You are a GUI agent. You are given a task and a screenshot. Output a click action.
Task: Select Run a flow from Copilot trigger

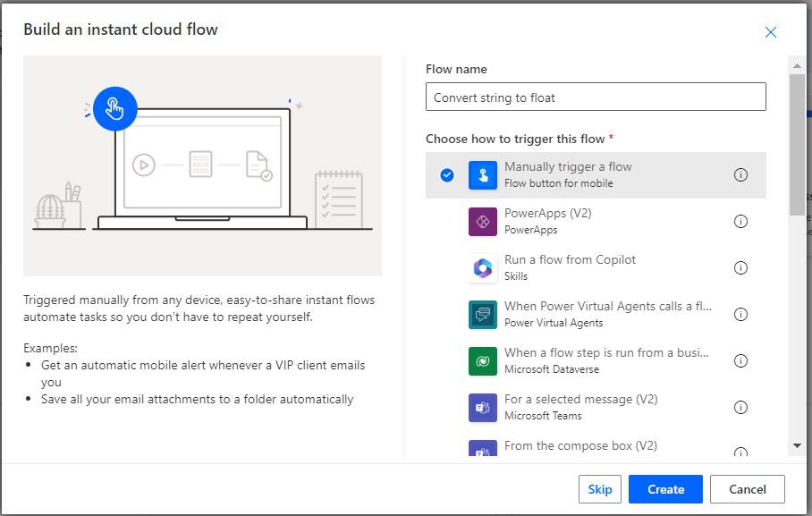(570, 260)
